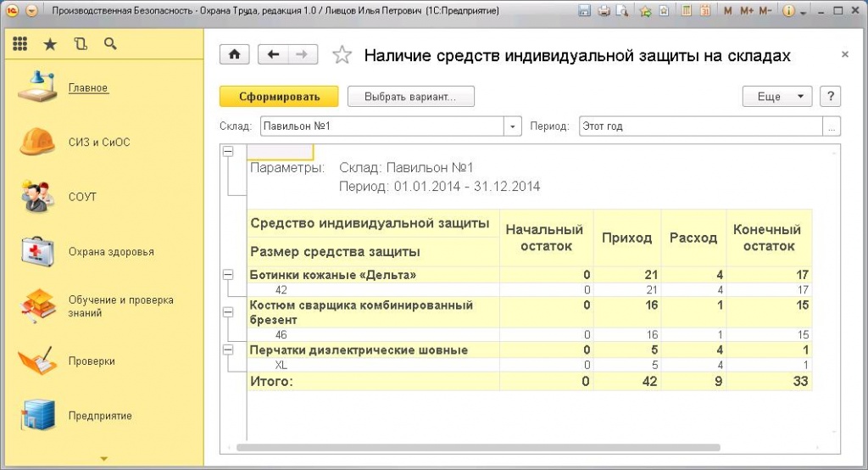
Task: Open the Проверки section
Action: point(92,361)
